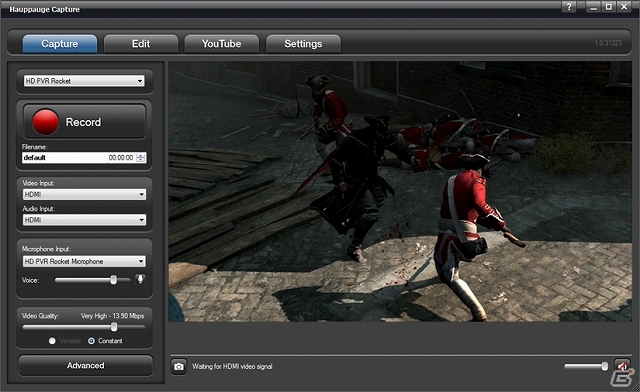Minimize the Hauppauge Capture window
This screenshot has height=392, width=640.
click(x=593, y=7)
